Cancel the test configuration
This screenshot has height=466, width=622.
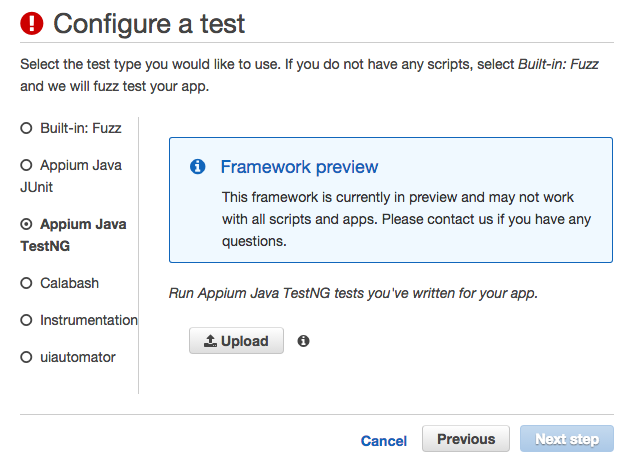pos(384,441)
